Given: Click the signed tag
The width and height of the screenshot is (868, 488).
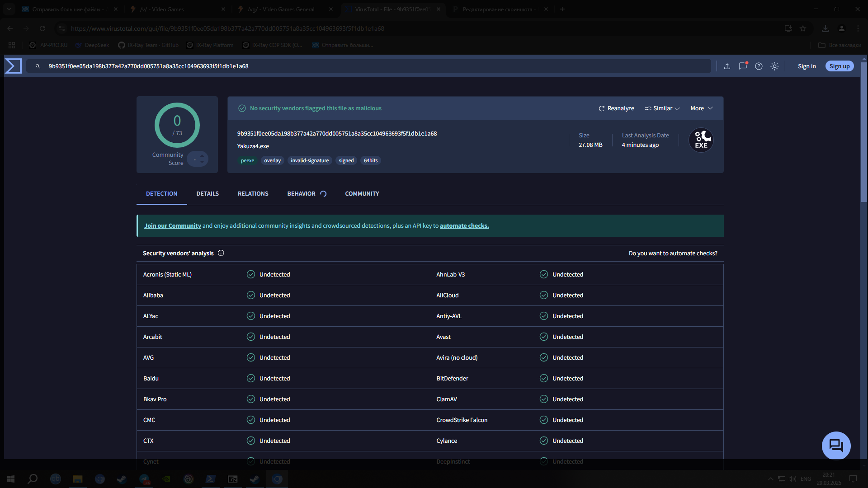Looking at the screenshot, I should tap(346, 160).
